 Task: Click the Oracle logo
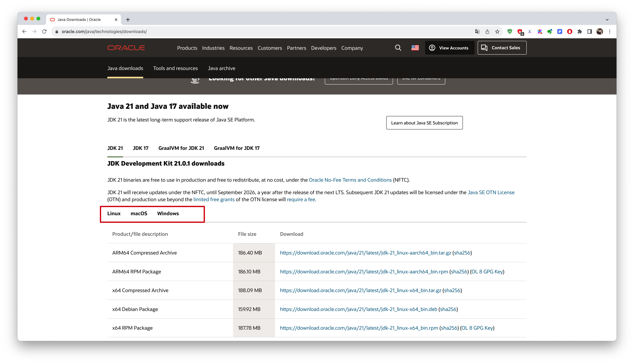pos(126,48)
